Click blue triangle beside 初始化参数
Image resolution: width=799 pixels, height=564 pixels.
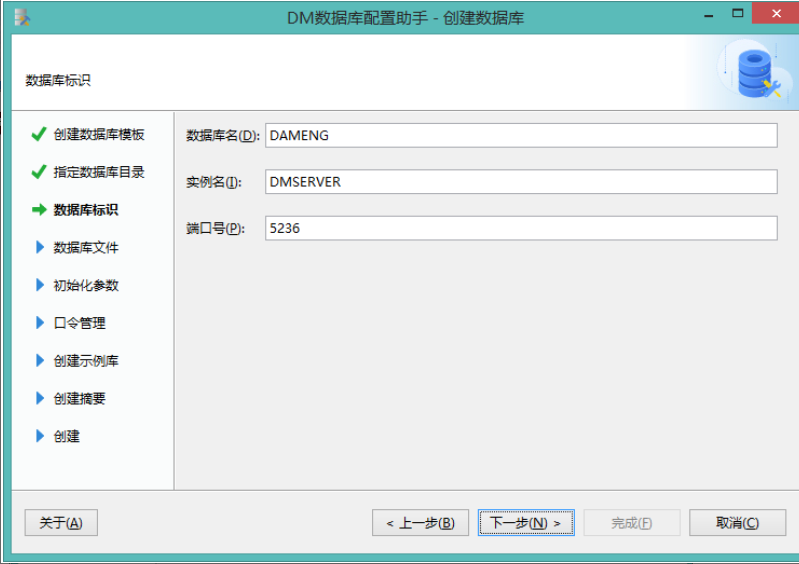tap(40, 285)
